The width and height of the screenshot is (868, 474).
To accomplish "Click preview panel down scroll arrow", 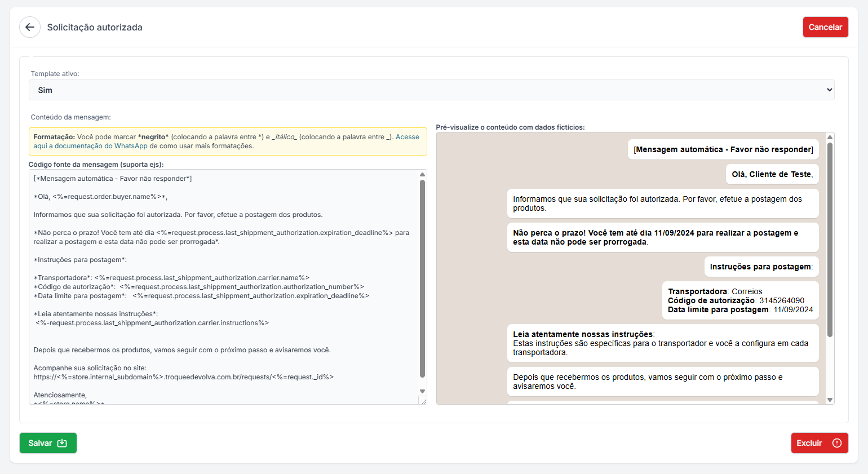I will click(x=830, y=400).
